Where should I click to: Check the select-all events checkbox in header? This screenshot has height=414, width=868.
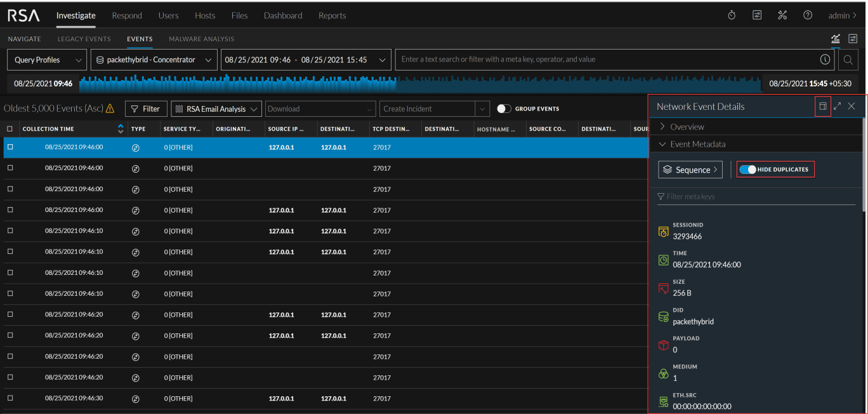pos(10,129)
